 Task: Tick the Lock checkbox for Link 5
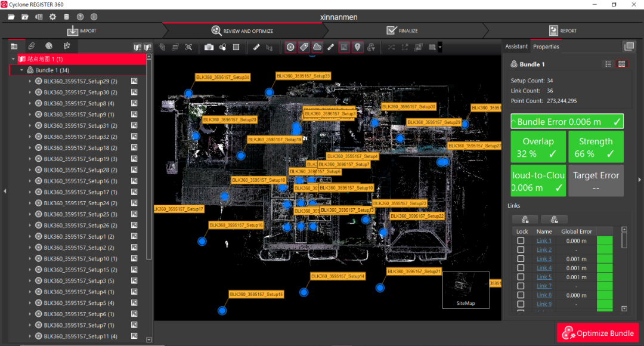pos(521,277)
